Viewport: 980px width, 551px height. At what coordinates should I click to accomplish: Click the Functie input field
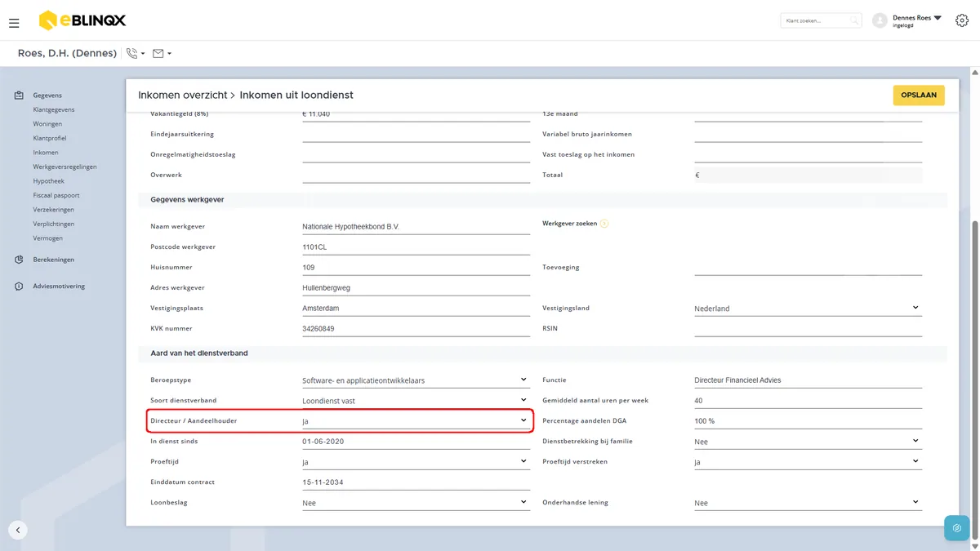808,380
